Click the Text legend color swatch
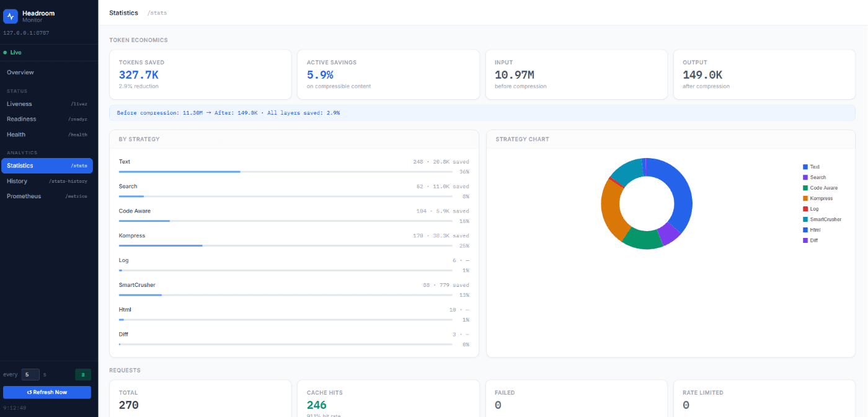 [x=805, y=167]
